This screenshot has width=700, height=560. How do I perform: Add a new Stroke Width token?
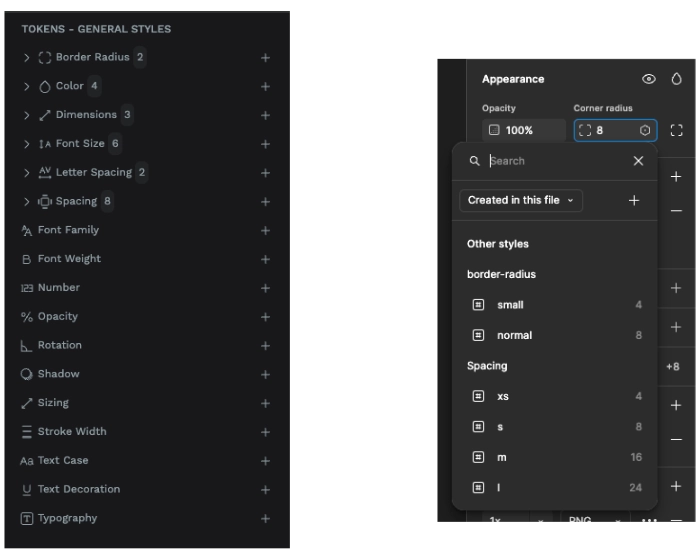tap(265, 432)
